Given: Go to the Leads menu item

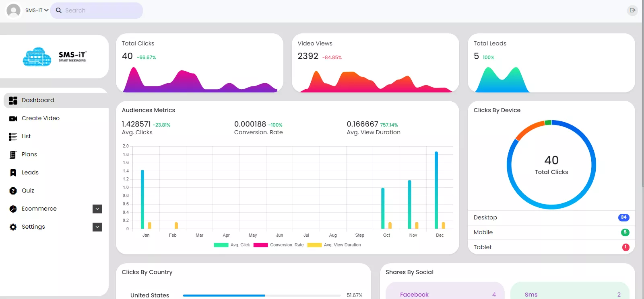Looking at the screenshot, I should click(30, 172).
